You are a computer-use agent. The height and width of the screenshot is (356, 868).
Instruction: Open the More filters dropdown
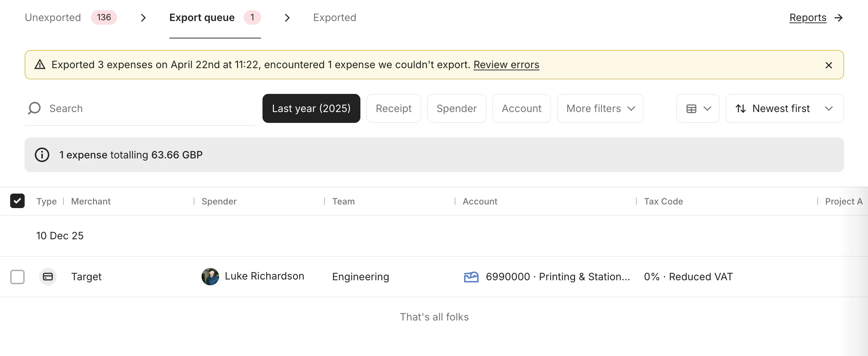coord(599,108)
